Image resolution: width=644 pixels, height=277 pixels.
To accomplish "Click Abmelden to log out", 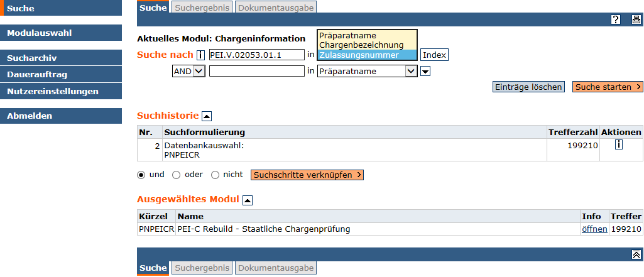I will coord(61,116).
